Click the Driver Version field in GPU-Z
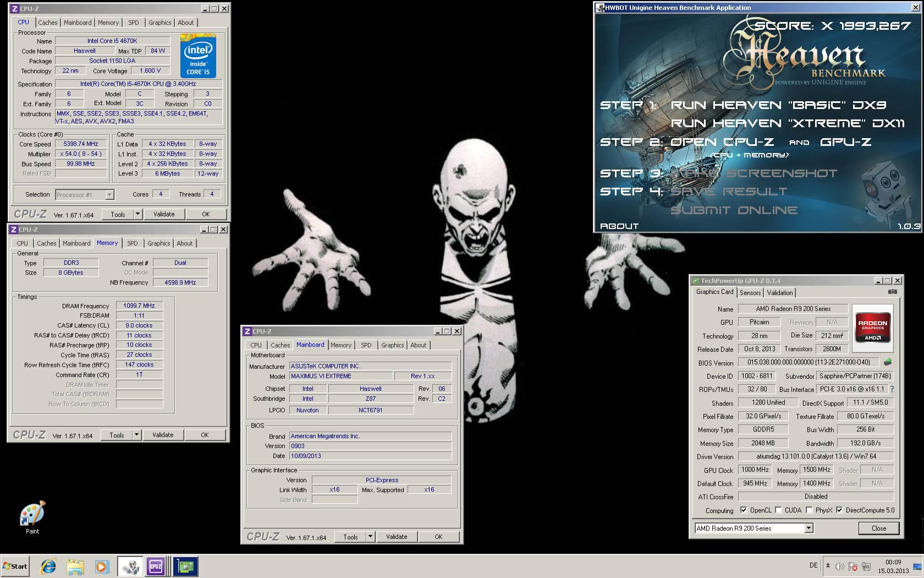The width and height of the screenshot is (924, 578). (816, 456)
